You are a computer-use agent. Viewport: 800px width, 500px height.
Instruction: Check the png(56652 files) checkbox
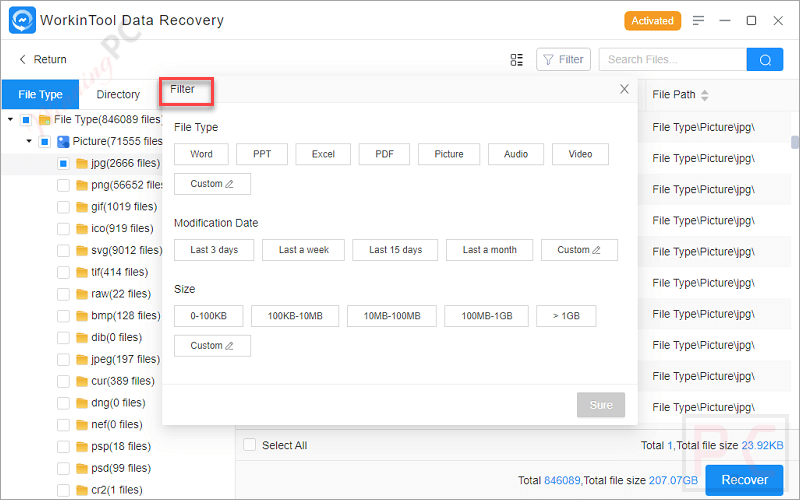(63, 185)
